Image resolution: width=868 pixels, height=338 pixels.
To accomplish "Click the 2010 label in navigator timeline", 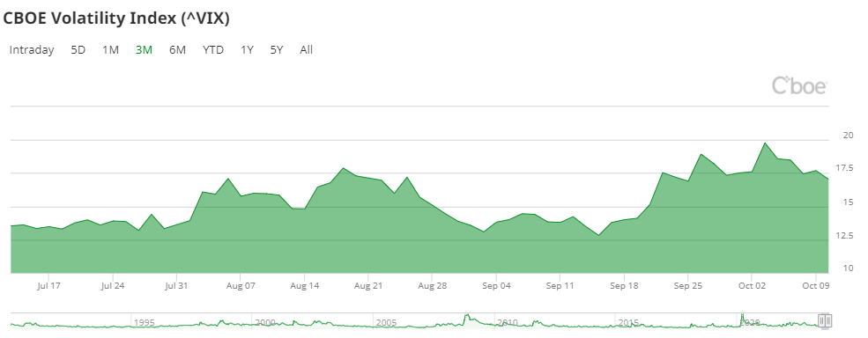I will coord(507,322).
